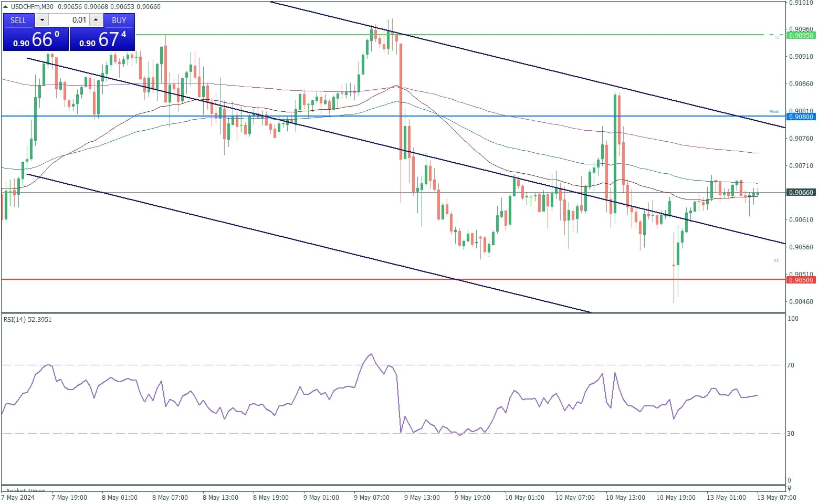The width and height of the screenshot is (819, 504).
Task: Click the 13 May 07:00 time label
Action: [x=776, y=498]
